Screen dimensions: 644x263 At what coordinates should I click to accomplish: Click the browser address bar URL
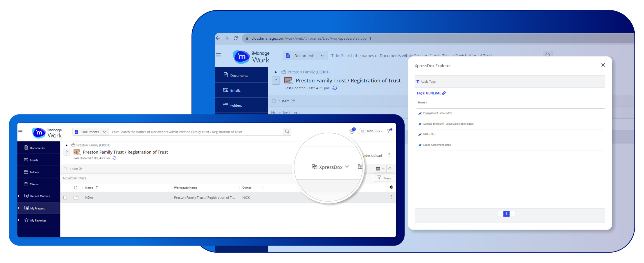[311, 38]
